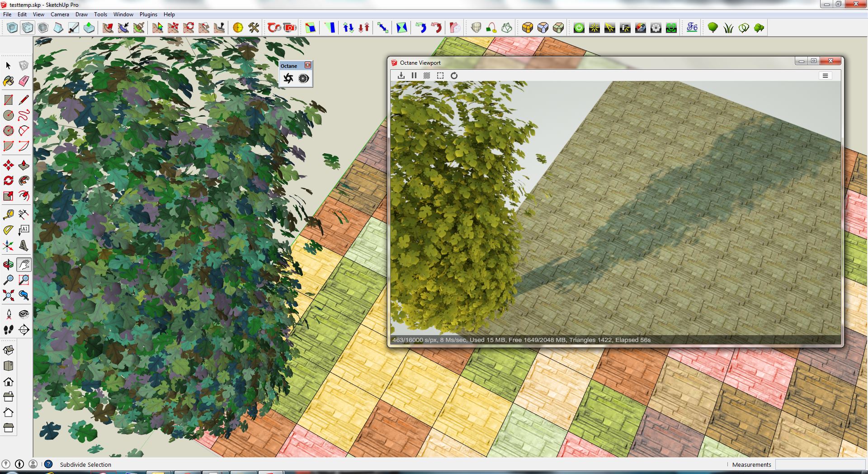Close the small Octane toolbar palette
The height and width of the screenshot is (474, 868).
pos(308,65)
